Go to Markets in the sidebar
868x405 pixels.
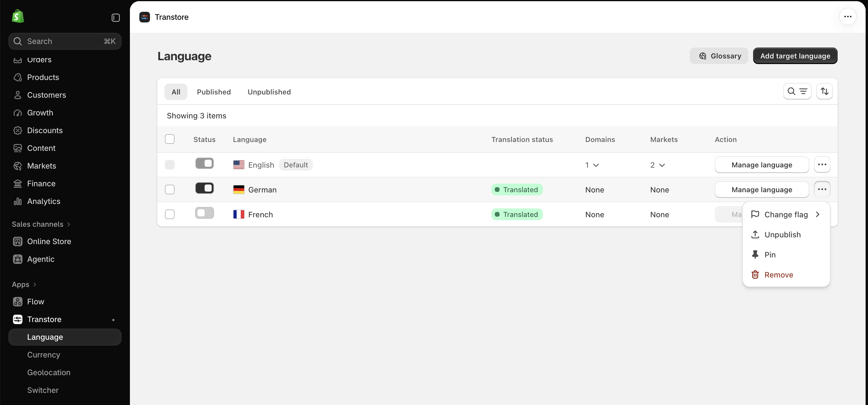[x=65, y=166]
